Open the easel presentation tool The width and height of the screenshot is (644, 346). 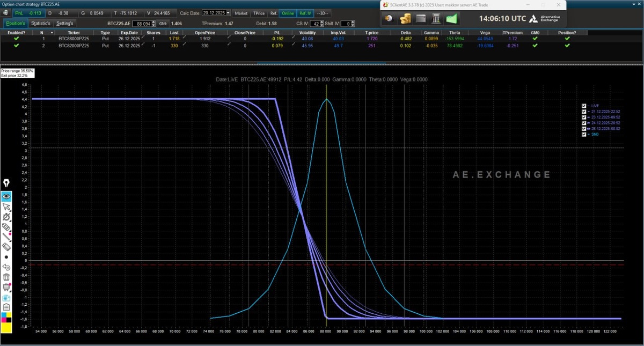point(6,287)
